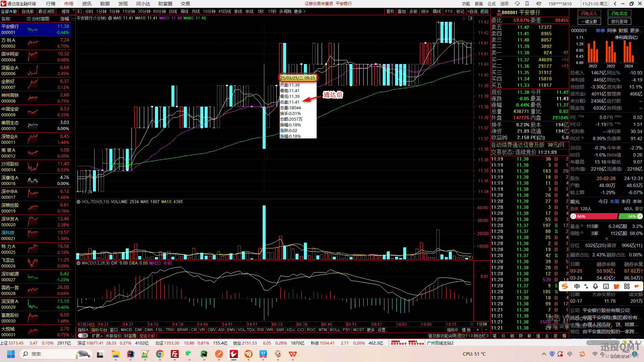This screenshot has height=362, width=644.
Task: Switch to the 自选股 tab
Action: coord(28,11)
